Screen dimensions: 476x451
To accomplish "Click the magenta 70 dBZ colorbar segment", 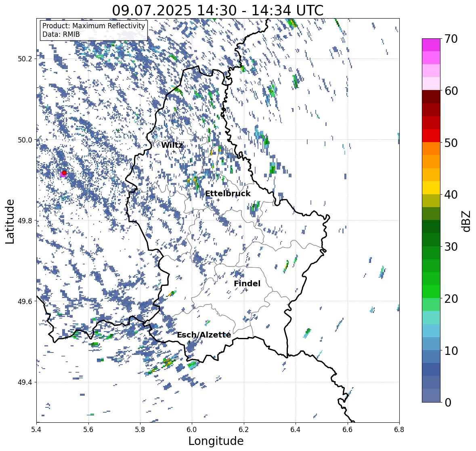I will [x=431, y=45].
